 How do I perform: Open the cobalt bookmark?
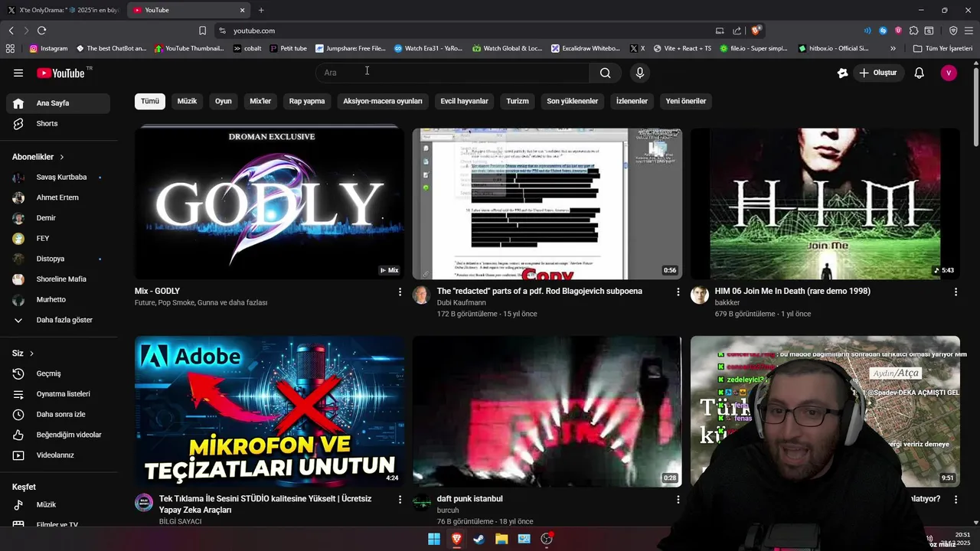pos(247,48)
